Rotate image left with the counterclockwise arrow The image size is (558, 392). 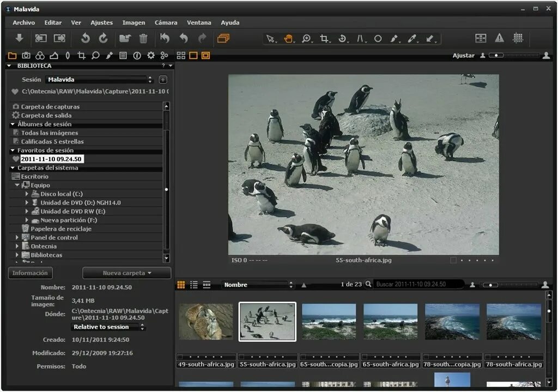click(x=85, y=39)
